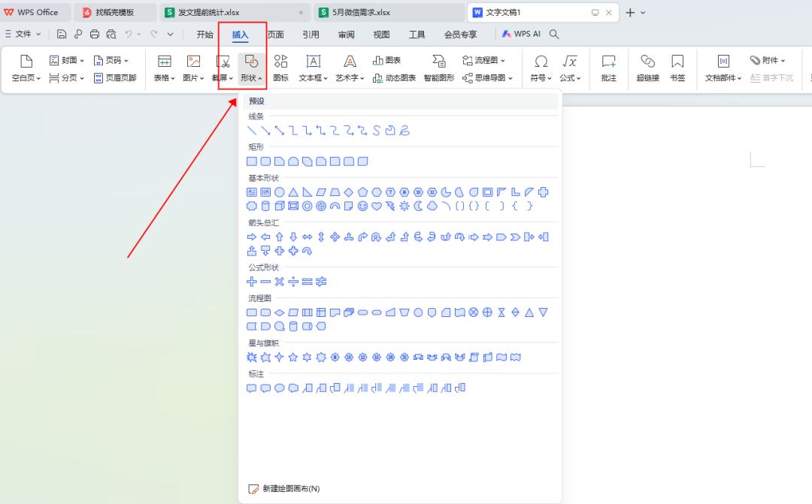Pick the double-arrow line shape

pos(280,131)
